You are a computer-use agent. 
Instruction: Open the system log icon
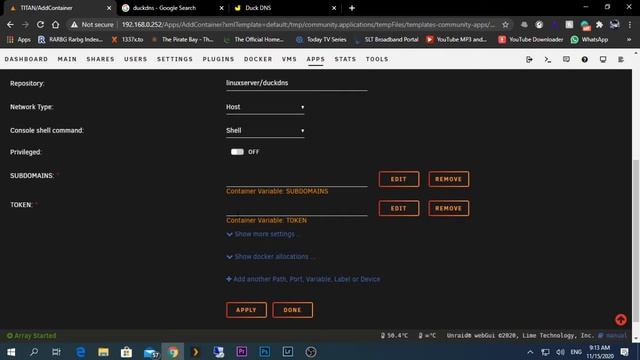click(621, 60)
